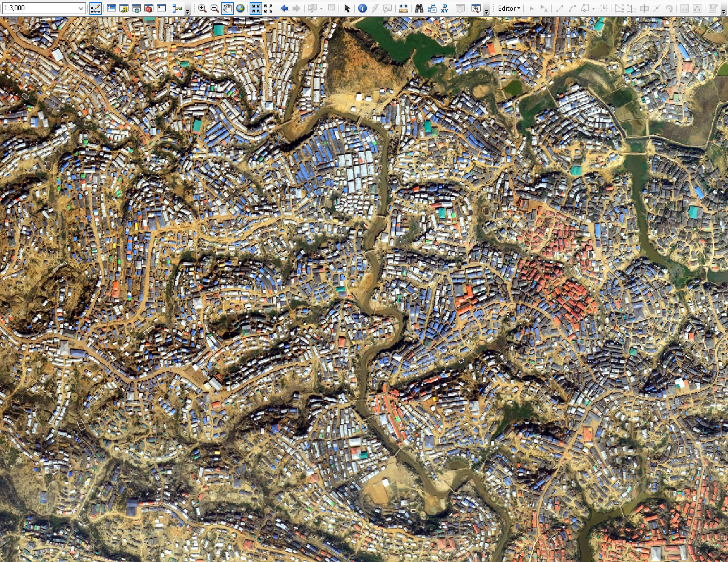Open the Editor dropdown menu
This screenshot has width=728, height=562.
click(x=509, y=8)
